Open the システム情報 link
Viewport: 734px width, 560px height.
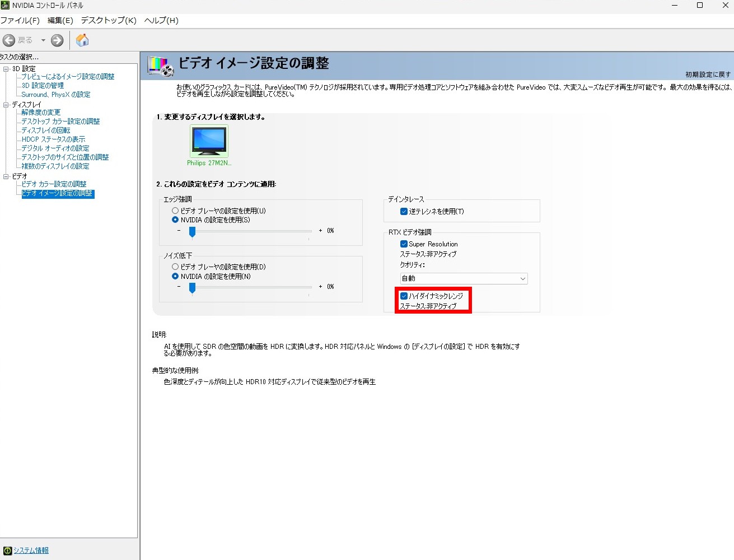31,550
